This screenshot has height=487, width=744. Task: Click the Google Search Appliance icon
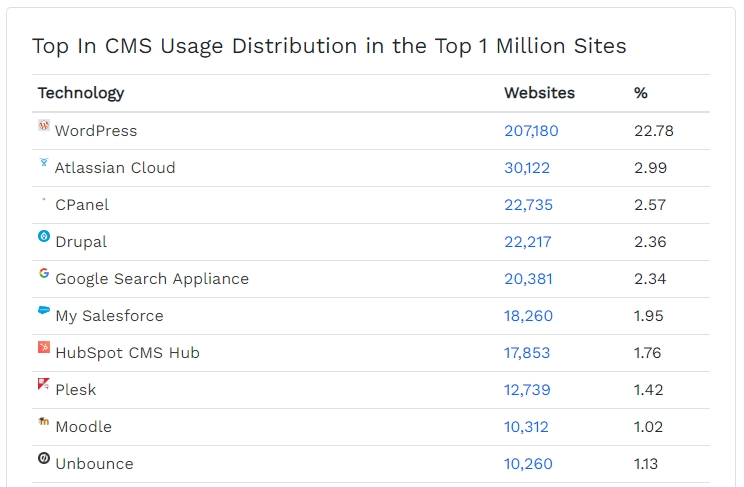pos(44,273)
